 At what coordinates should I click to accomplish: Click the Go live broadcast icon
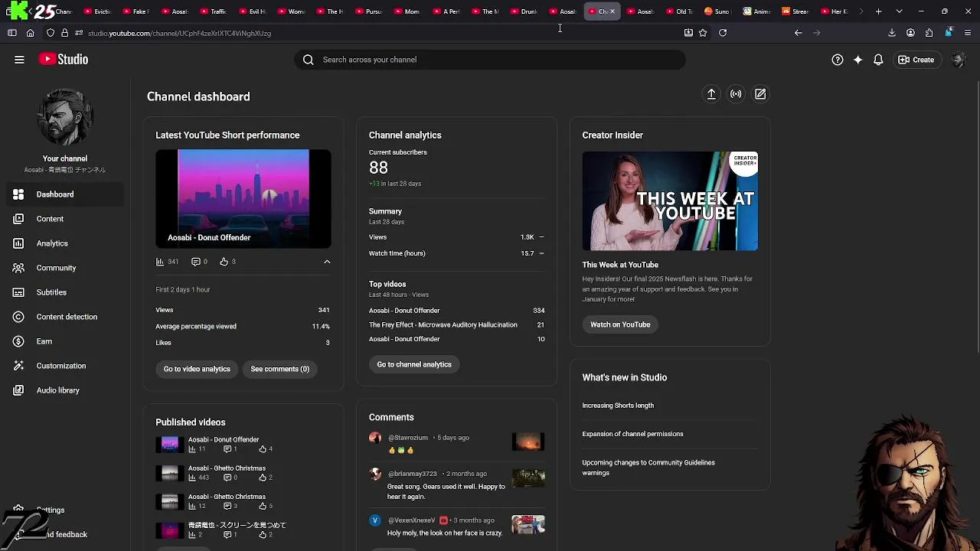click(x=736, y=94)
